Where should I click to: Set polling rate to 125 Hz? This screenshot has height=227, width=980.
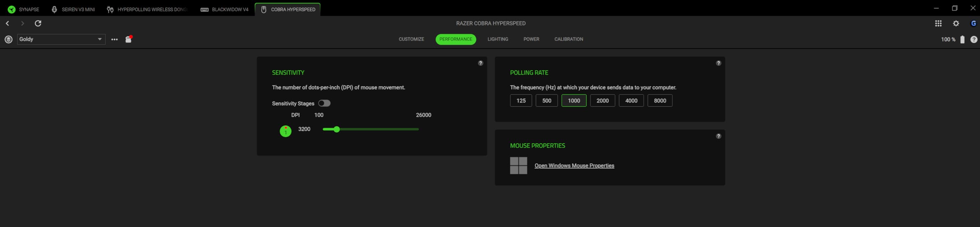(521, 101)
